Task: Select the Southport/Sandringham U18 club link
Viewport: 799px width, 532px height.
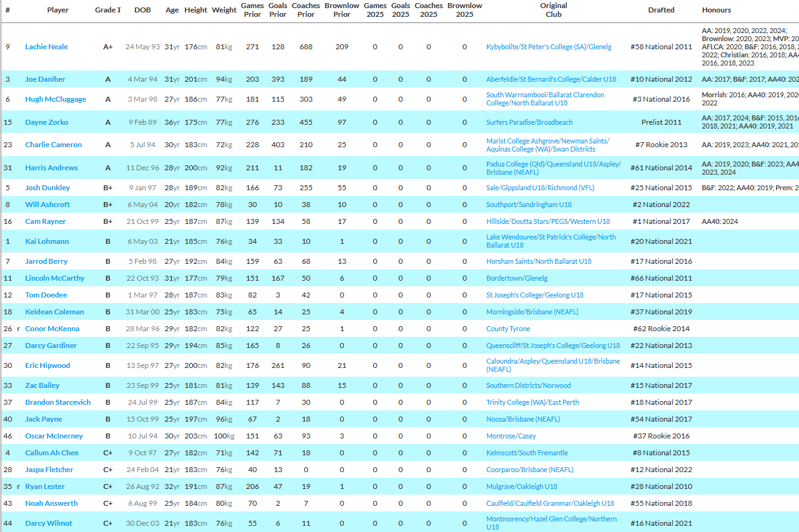Action: coord(529,205)
